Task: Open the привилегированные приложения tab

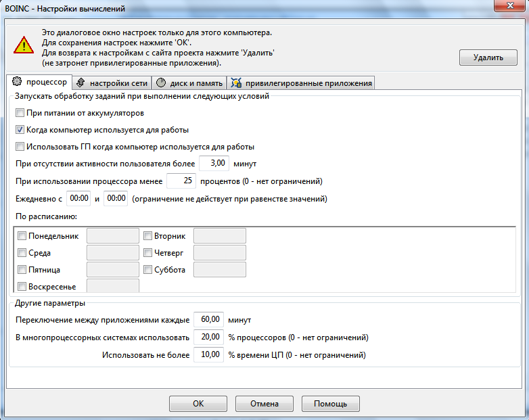Action: point(300,83)
